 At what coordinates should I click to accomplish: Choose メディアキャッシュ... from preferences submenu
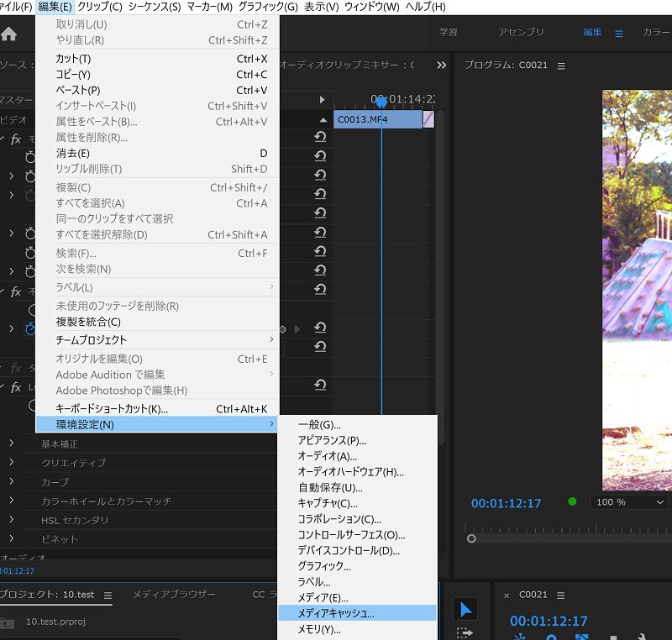[x=336, y=613]
